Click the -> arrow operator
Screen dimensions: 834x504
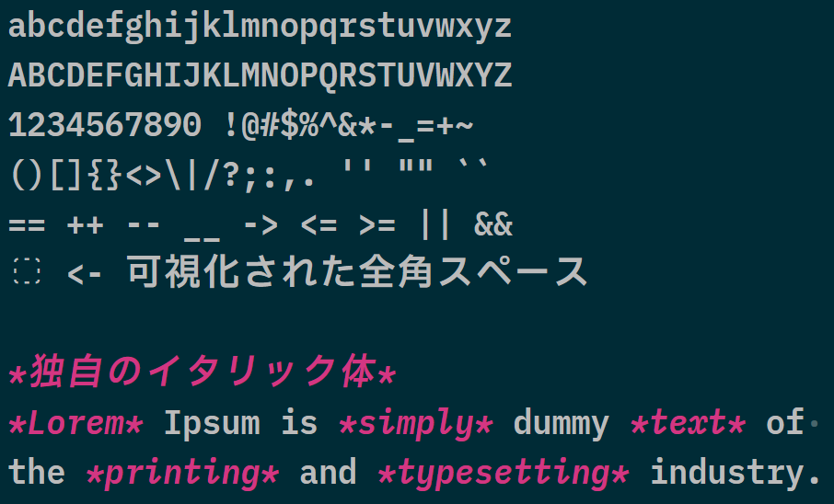click(x=261, y=225)
